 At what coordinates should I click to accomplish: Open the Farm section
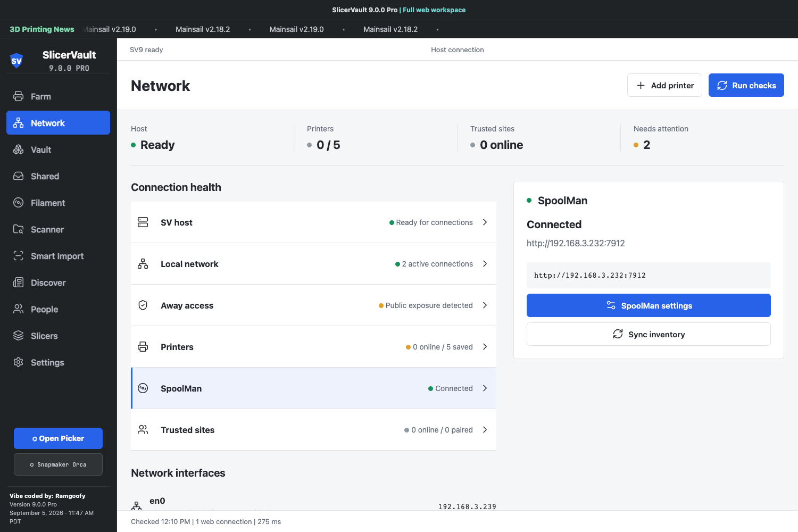click(x=58, y=96)
